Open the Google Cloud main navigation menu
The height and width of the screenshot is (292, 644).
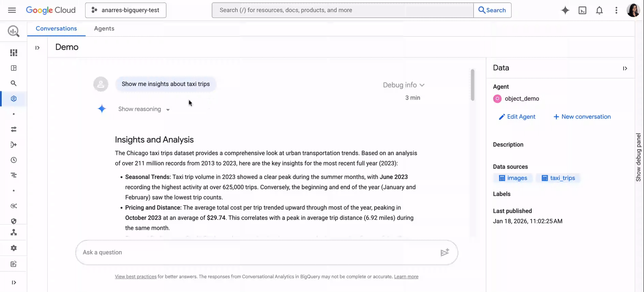click(x=12, y=10)
